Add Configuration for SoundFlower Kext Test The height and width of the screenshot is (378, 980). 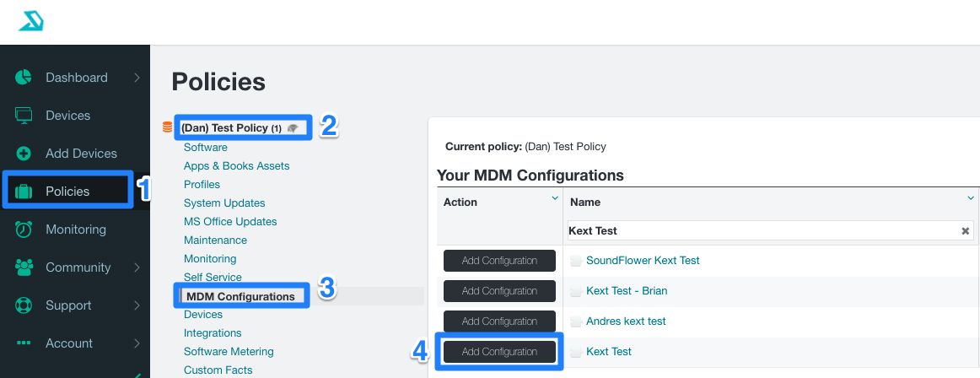point(499,261)
